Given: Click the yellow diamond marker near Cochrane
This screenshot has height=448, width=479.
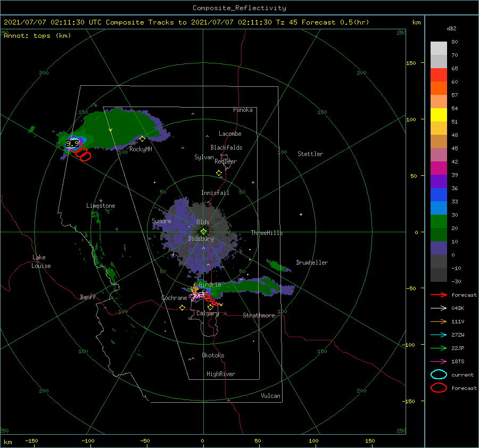Looking at the screenshot, I should click(182, 307).
